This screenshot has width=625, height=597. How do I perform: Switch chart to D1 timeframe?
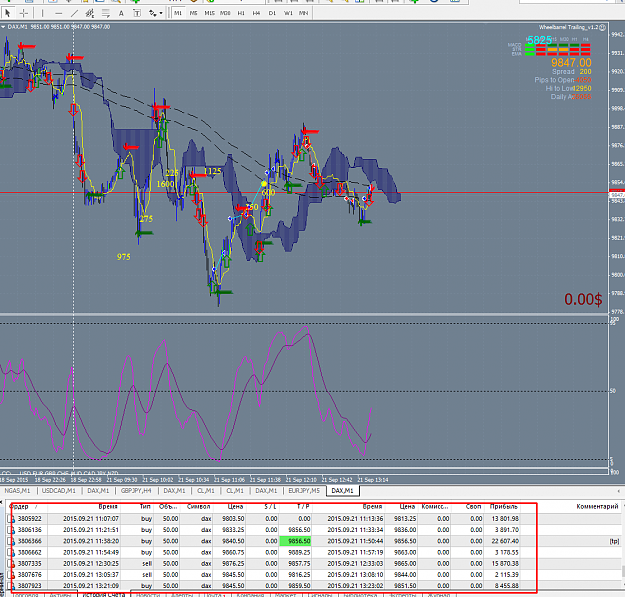[272, 13]
